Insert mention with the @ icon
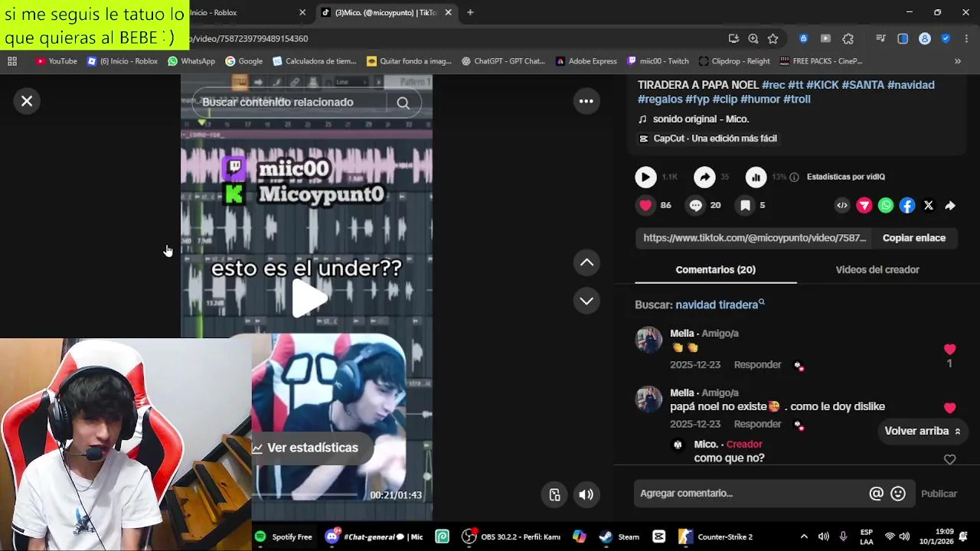Image resolution: width=980 pixels, height=551 pixels. 876,494
